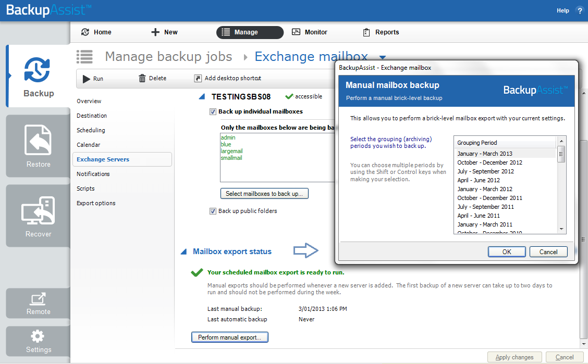Select the largemail mailbox entry

[231, 152]
